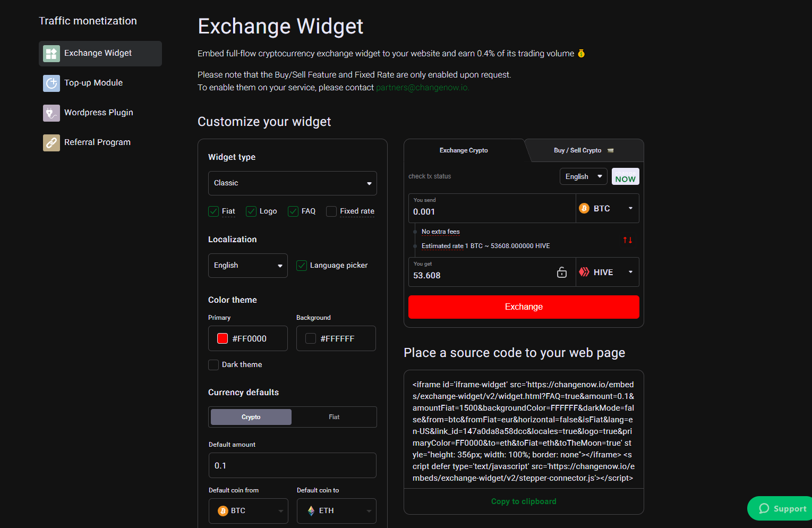
Task: Click the ChangeNOW logo in widget
Action: coord(626,176)
